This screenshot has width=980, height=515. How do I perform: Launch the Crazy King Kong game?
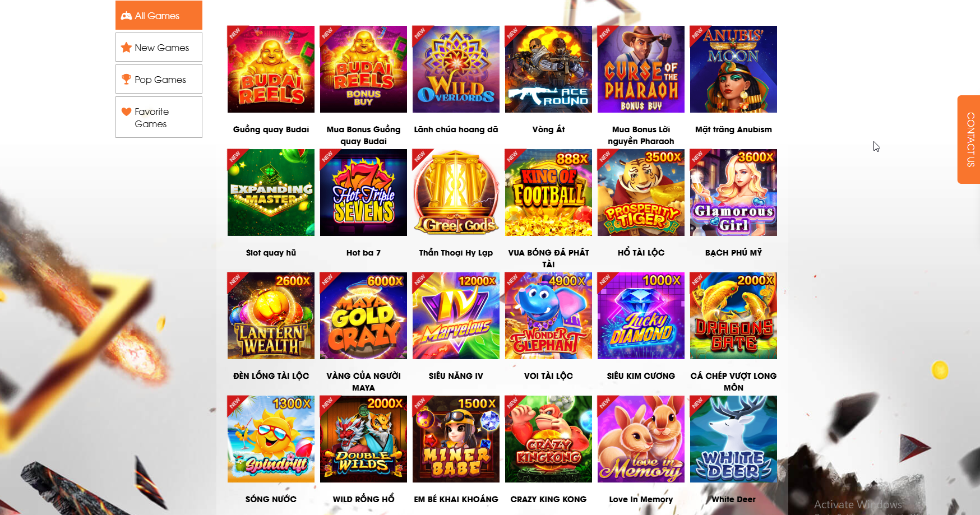[x=548, y=439]
